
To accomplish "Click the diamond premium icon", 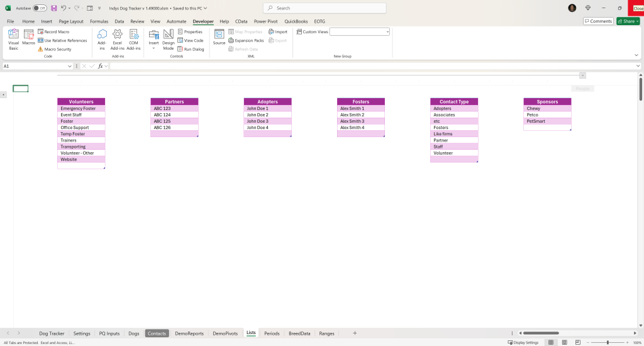I will coord(588,8).
